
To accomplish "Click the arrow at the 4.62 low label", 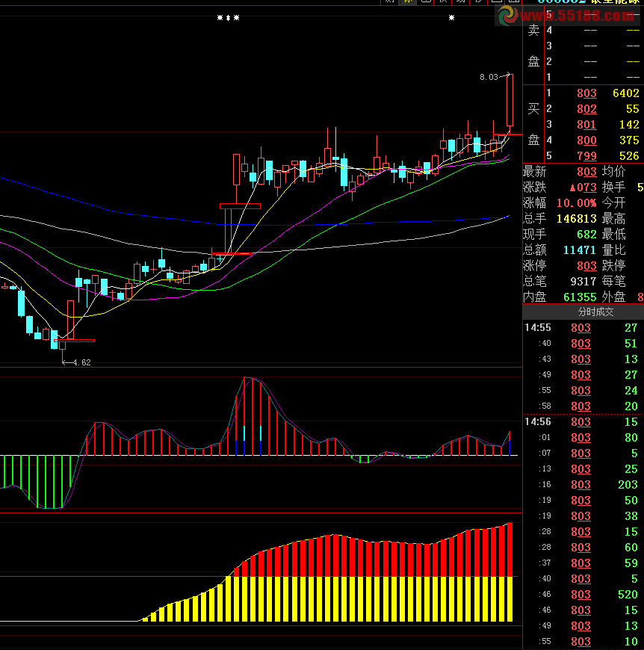I will [65, 362].
